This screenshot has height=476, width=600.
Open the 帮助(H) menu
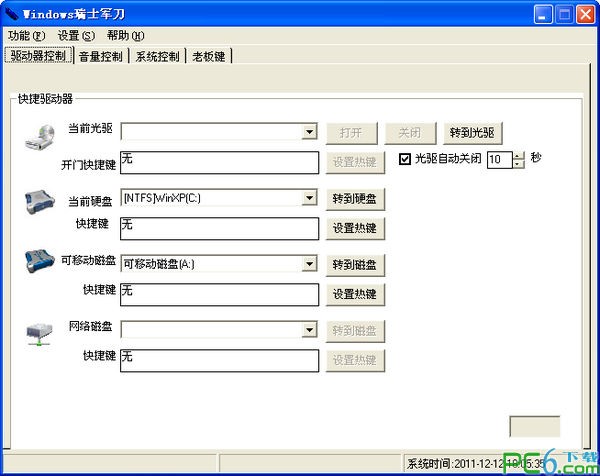point(126,36)
